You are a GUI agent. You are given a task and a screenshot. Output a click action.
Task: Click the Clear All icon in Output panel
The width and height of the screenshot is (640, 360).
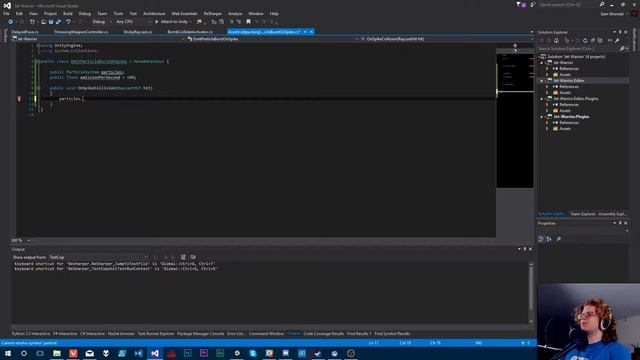tap(183, 257)
